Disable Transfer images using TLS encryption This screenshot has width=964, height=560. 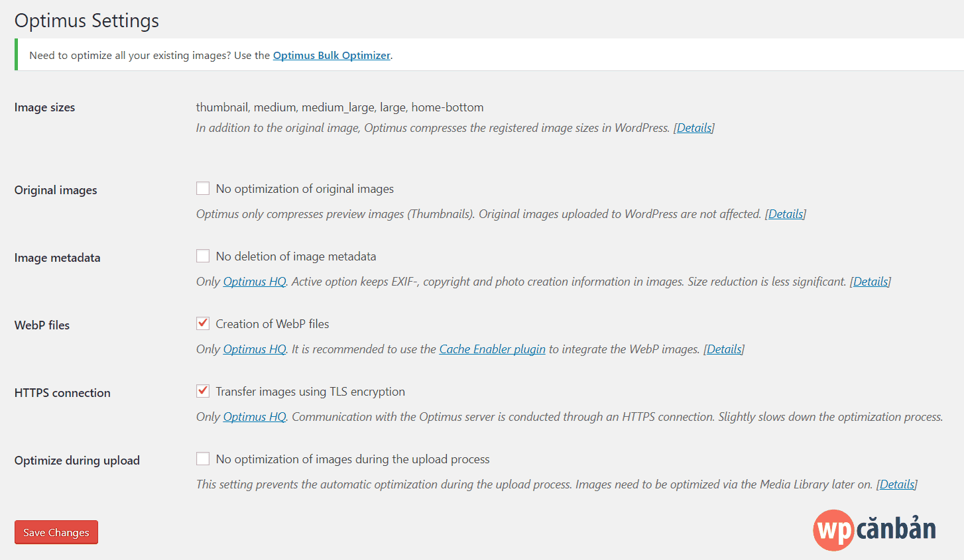point(203,392)
